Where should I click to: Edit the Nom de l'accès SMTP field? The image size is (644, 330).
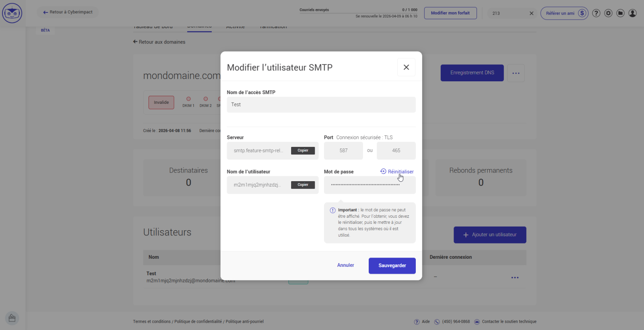(321, 105)
